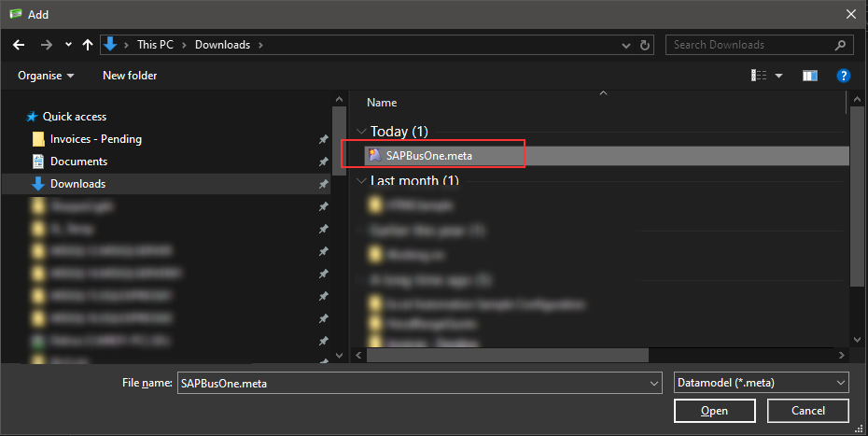The height and width of the screenshot is (436, 868).
Task: Collapse the 'Today (1)' group
Action: pos(361,132)
